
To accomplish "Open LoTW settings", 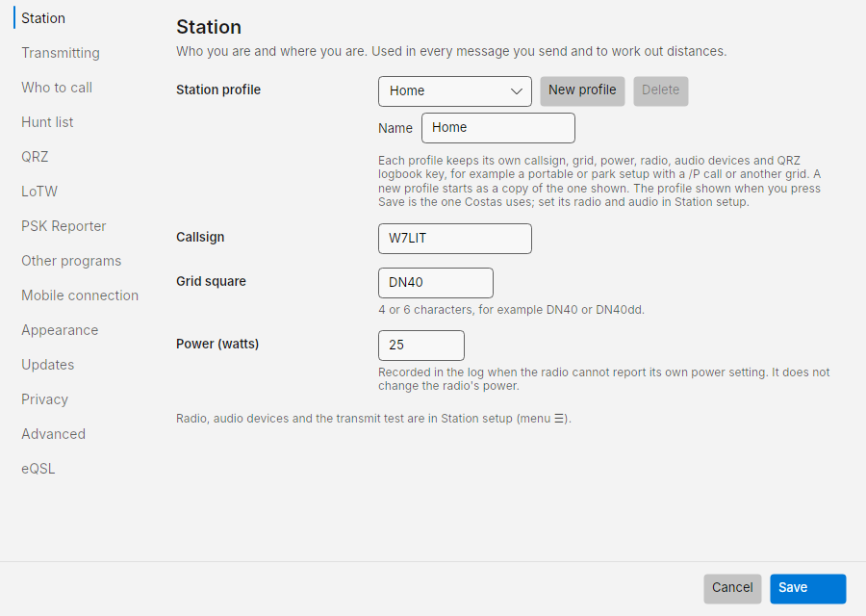I will 39,192.
